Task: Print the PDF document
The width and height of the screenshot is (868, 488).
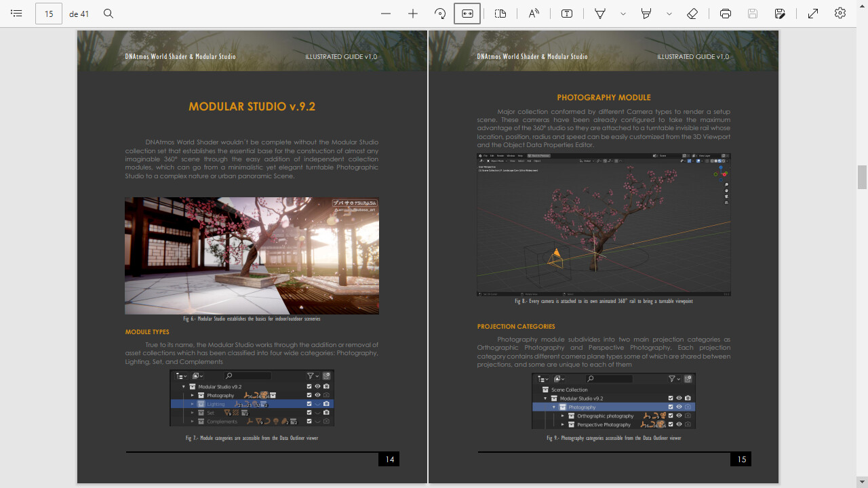Action: pos(725,14)
